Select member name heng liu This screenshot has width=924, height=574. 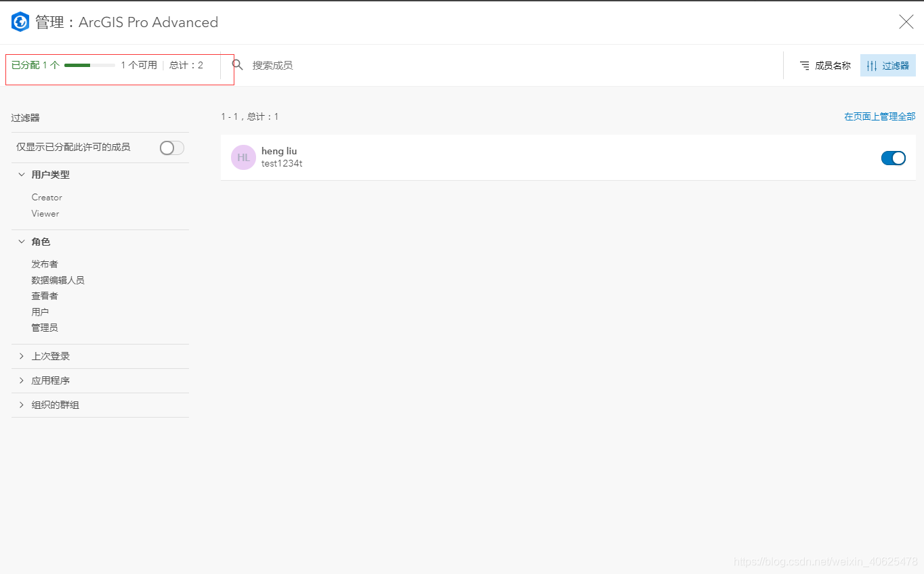279,151
